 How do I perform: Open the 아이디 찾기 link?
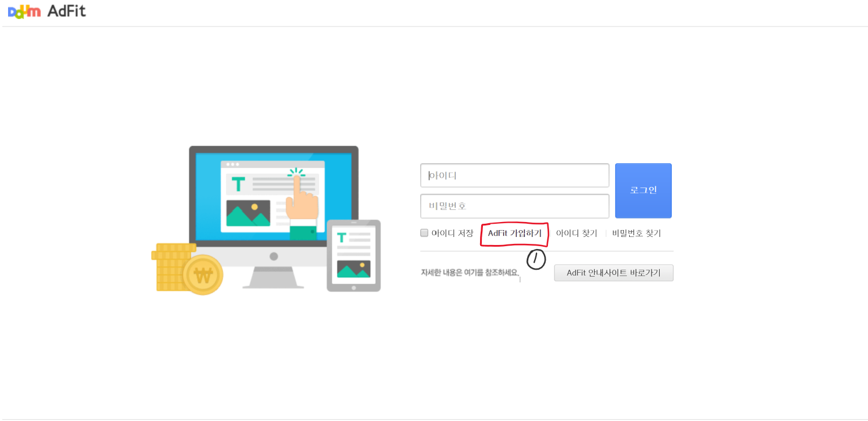576,234
